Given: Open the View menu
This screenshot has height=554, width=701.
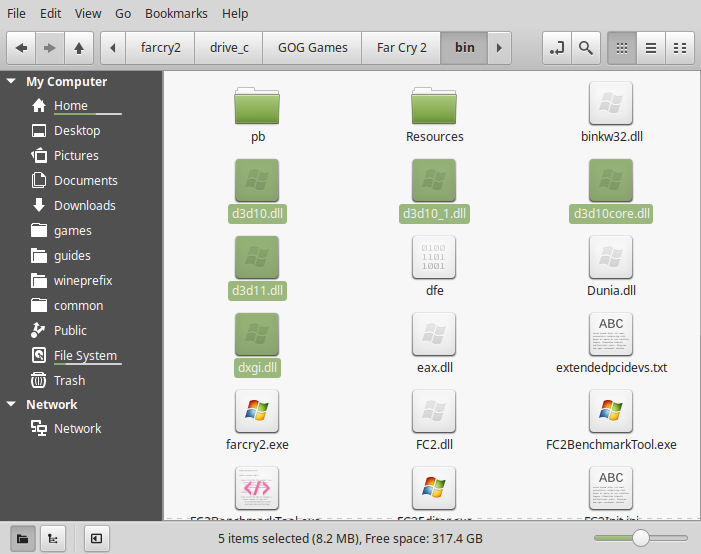Looking at the screenshot, I should point(88,13).
